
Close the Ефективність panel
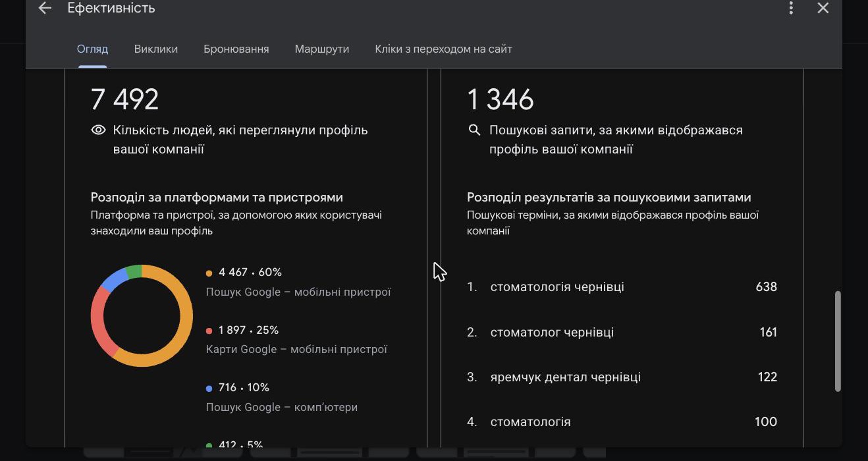823,8
